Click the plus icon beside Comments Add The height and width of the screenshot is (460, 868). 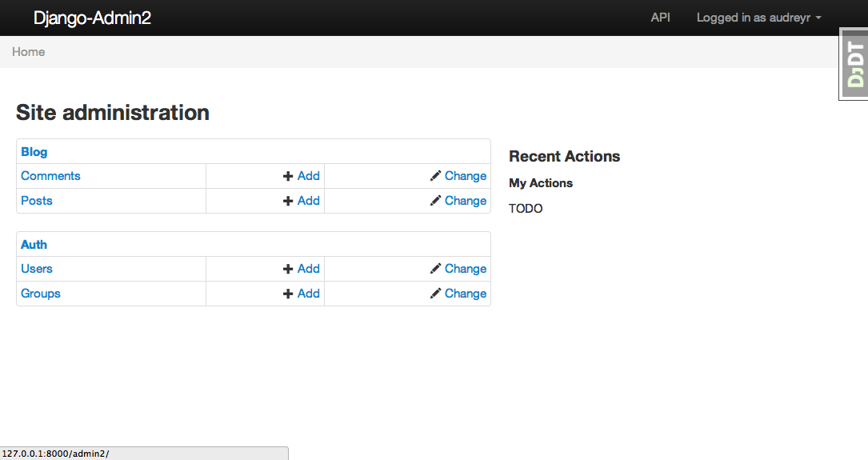click(288, 176)
